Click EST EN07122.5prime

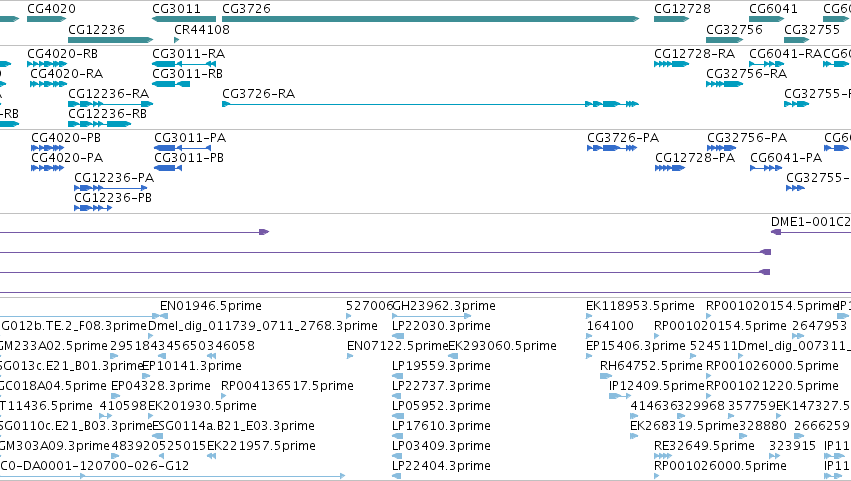pos(398,346)
